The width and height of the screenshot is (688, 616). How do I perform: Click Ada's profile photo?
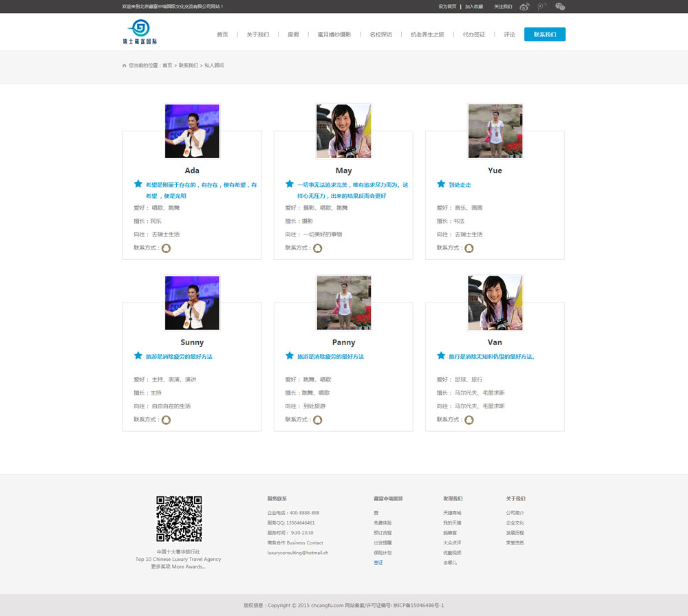pos(192,131)
